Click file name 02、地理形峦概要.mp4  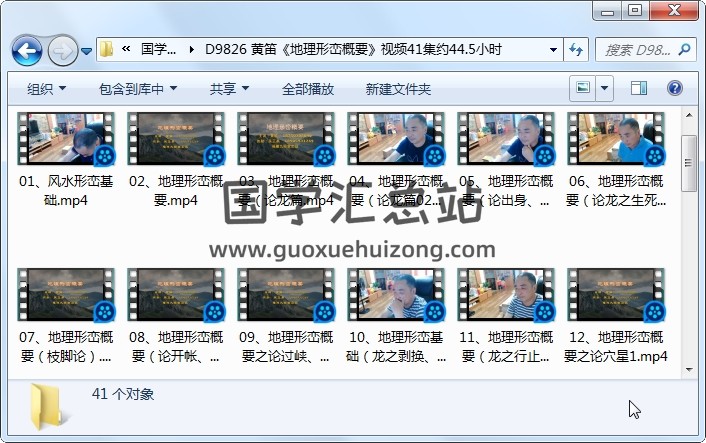pos(176,191)
